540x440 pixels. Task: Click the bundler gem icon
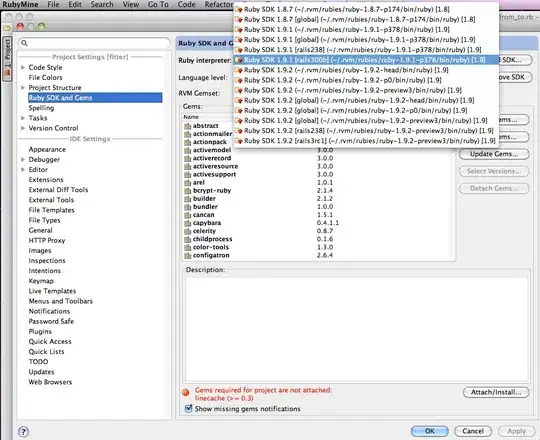coord(187,207)
